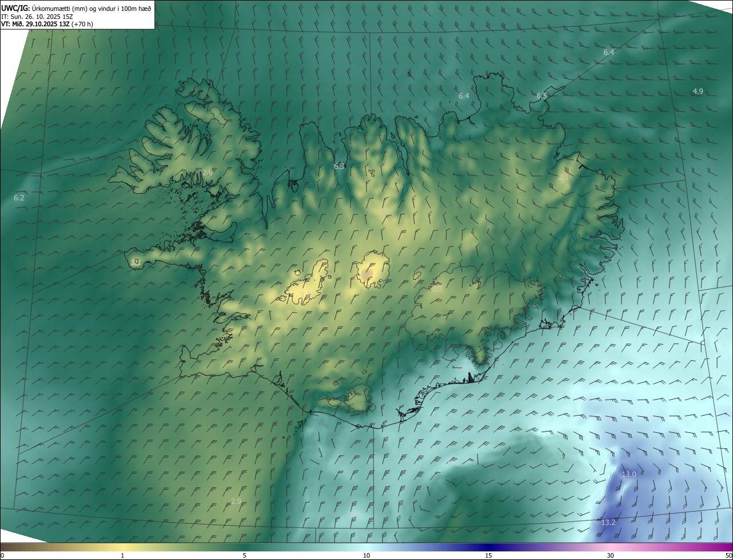The image size is (733, 560).
Task: Select the 30 tick on the colour scale
Action: pyautogui.click(x=610, y=556)
